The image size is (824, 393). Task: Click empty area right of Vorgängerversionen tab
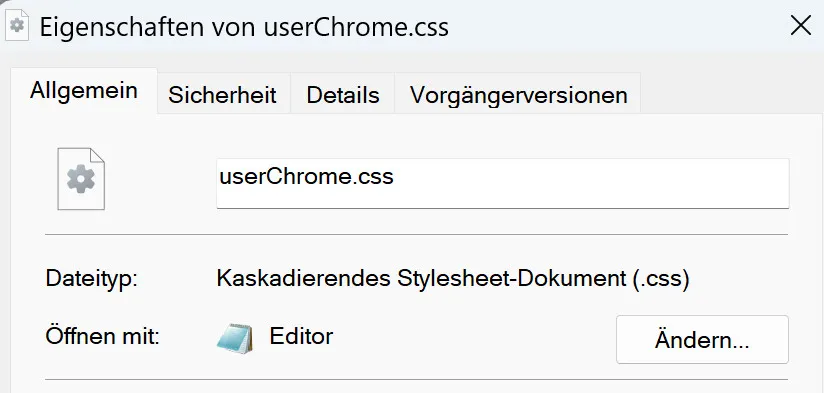click(x=730, y=95)
